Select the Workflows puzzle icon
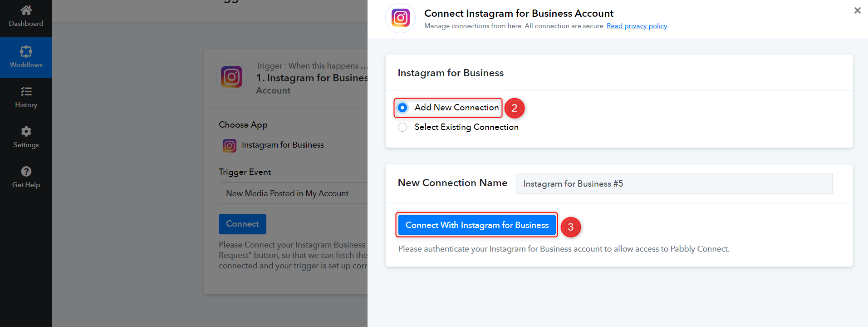The height and width of the screenshot is (327, 868). tap(26, 51)
